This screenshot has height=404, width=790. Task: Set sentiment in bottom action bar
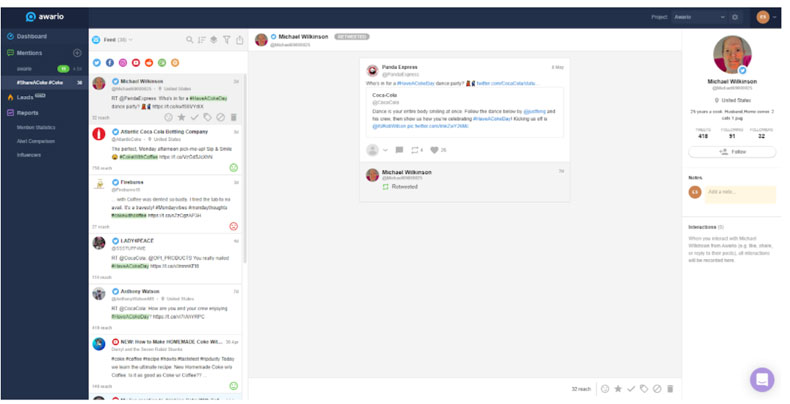[605, 389]
